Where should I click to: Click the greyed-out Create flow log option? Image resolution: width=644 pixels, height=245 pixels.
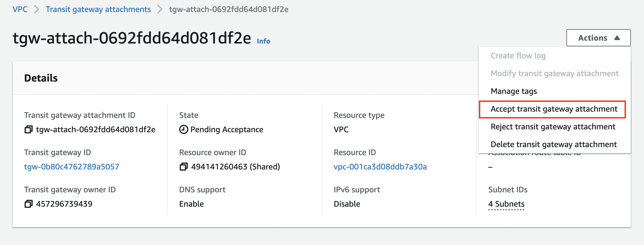518,56
